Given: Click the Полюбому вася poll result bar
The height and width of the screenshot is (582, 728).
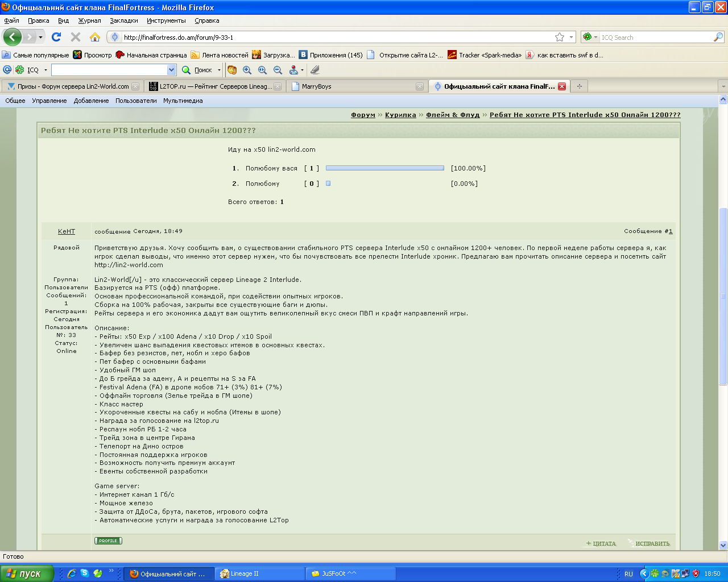Looking at the screenshot, I should pyautogui.click(x=385, y=168).
